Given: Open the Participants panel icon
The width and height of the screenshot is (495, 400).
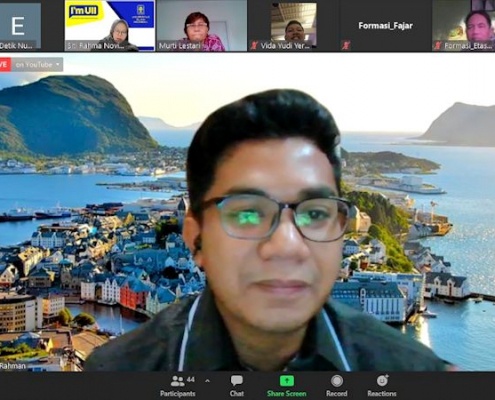Looking at the screenshot, I should (x=177, y=381).
